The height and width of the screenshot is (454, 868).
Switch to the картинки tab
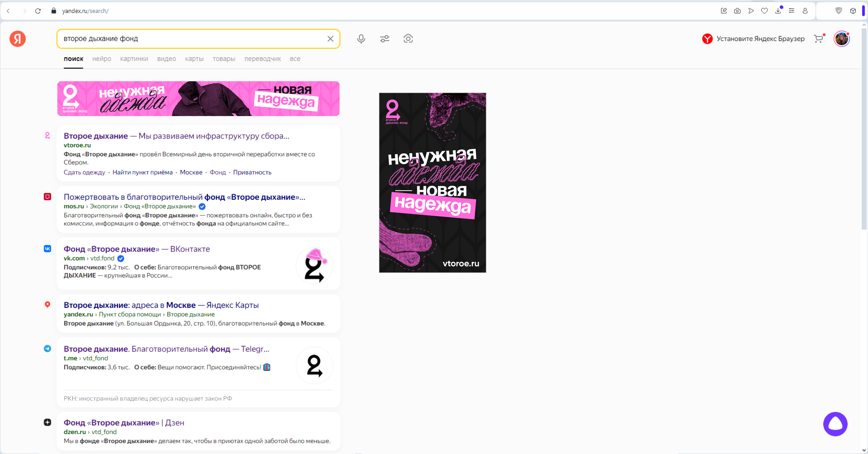click(134, 59)
